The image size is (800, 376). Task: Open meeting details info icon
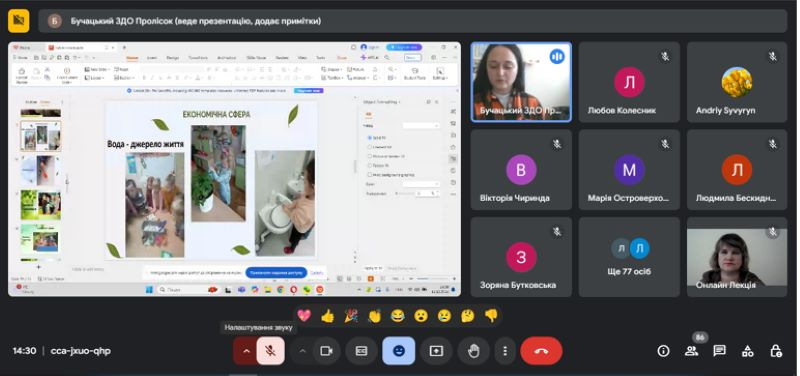pos(663,351)
